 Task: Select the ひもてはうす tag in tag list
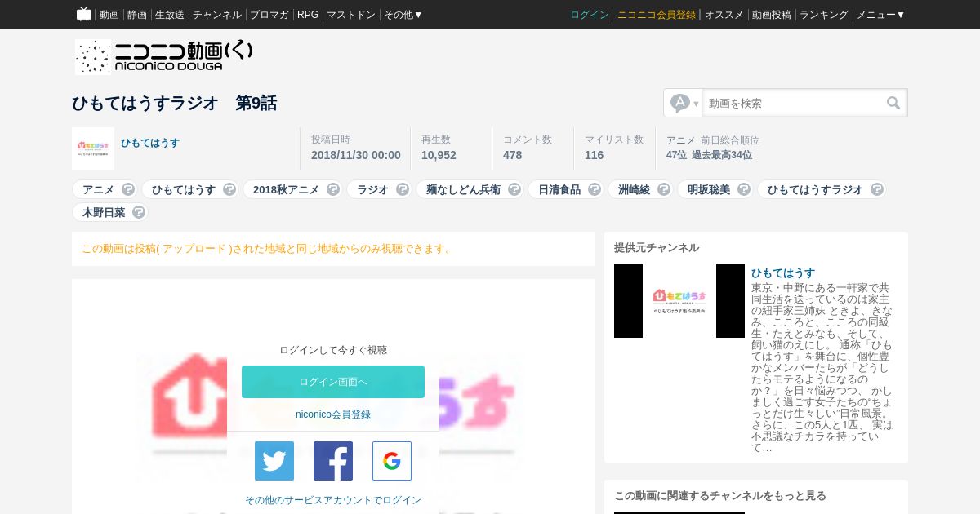click(x=184, y=189)
